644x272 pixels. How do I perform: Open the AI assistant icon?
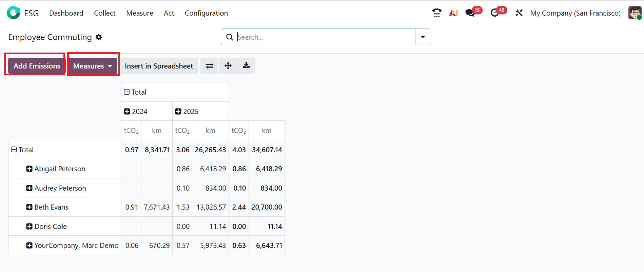[x=453, y=13]
